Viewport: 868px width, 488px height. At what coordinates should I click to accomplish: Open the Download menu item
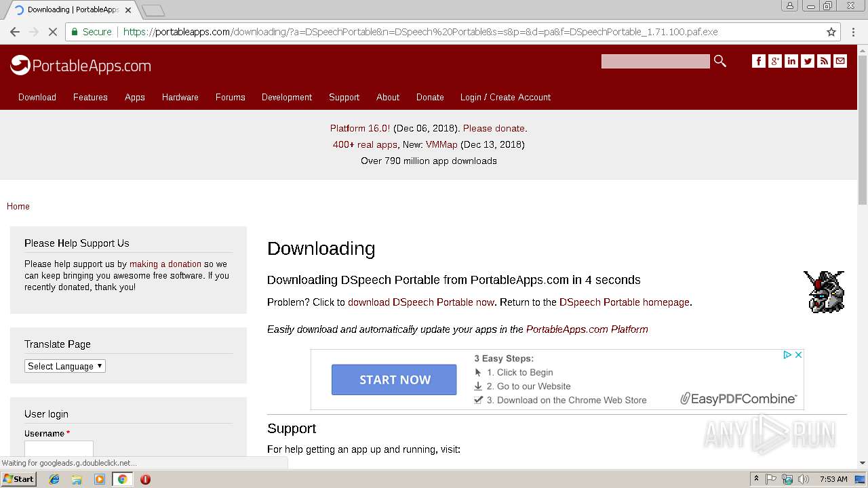[37, 97]
